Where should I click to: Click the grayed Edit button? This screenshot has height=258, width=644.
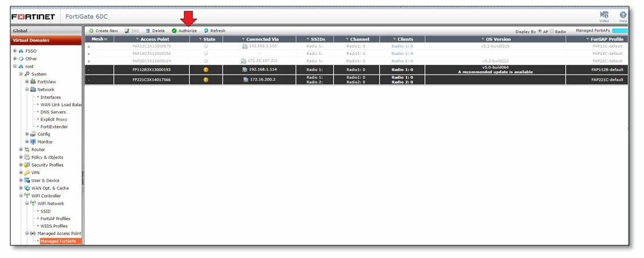point(132,31)
